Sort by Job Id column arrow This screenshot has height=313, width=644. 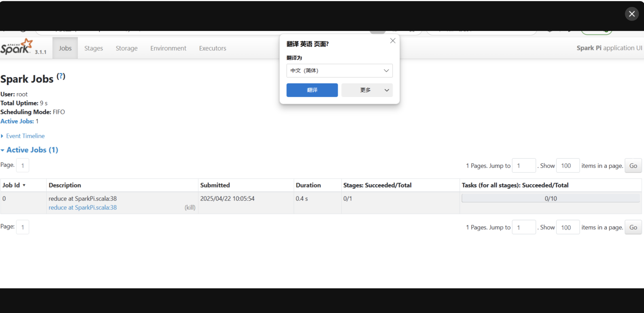click(x=24, y=185)
